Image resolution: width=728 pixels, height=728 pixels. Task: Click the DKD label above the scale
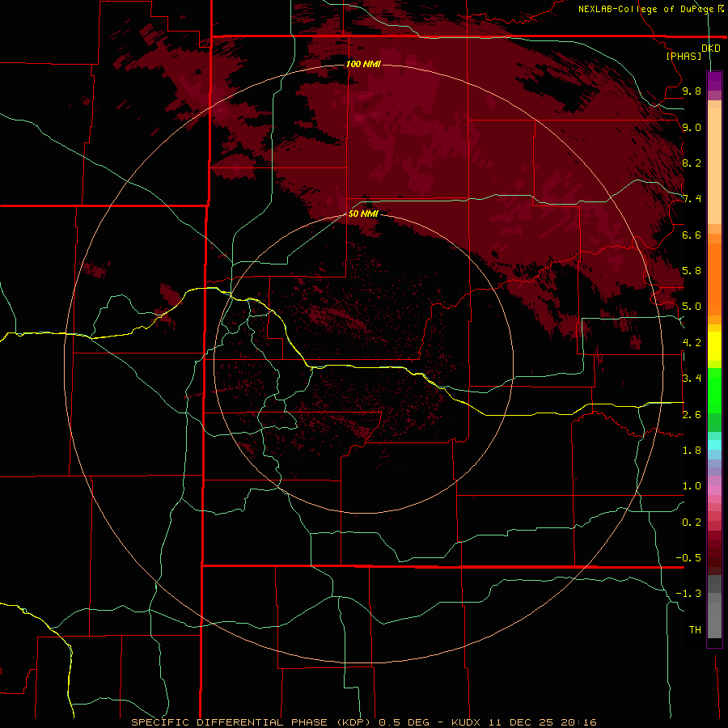coord(710,49)
